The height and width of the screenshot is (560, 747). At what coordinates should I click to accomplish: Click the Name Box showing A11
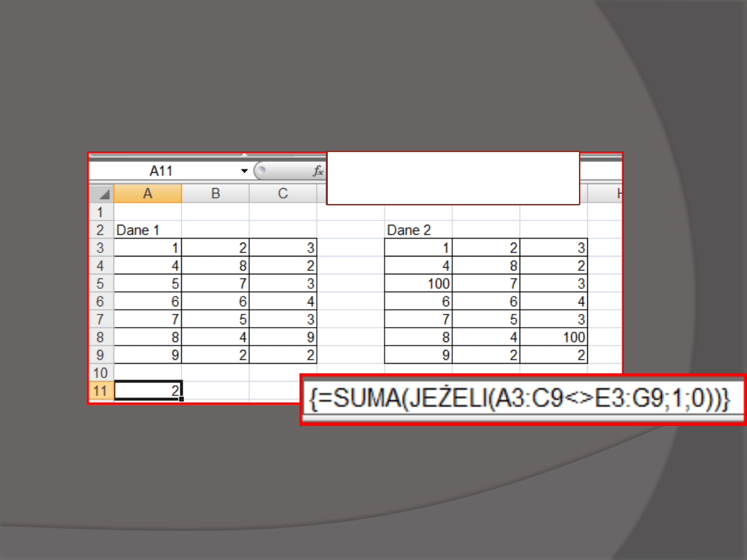click(x=163, y=171)
